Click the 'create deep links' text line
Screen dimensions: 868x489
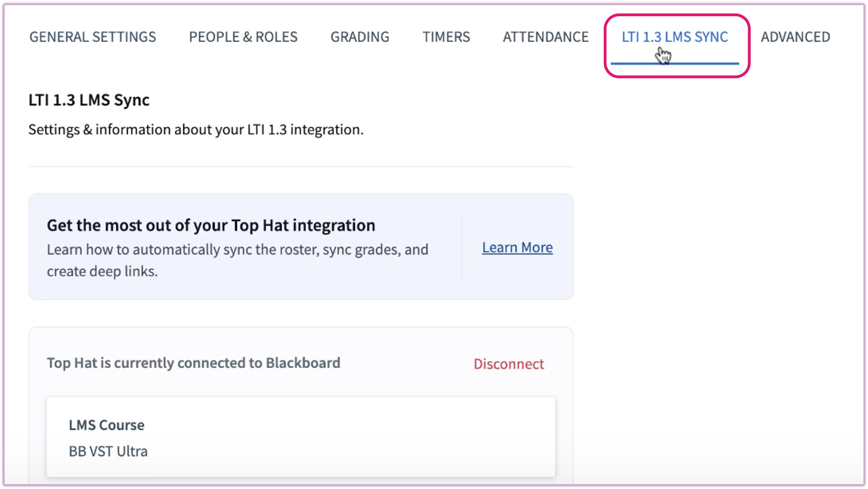click(x=102, y=271)
